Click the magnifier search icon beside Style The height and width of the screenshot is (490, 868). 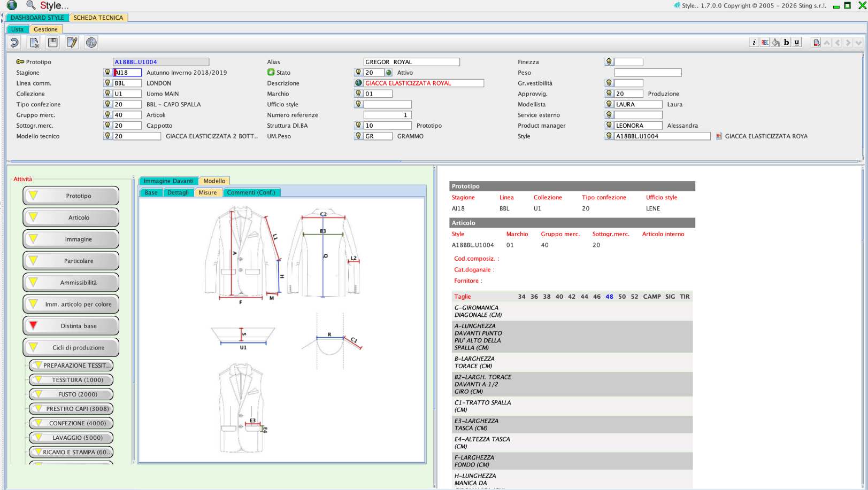coord(31,5)
